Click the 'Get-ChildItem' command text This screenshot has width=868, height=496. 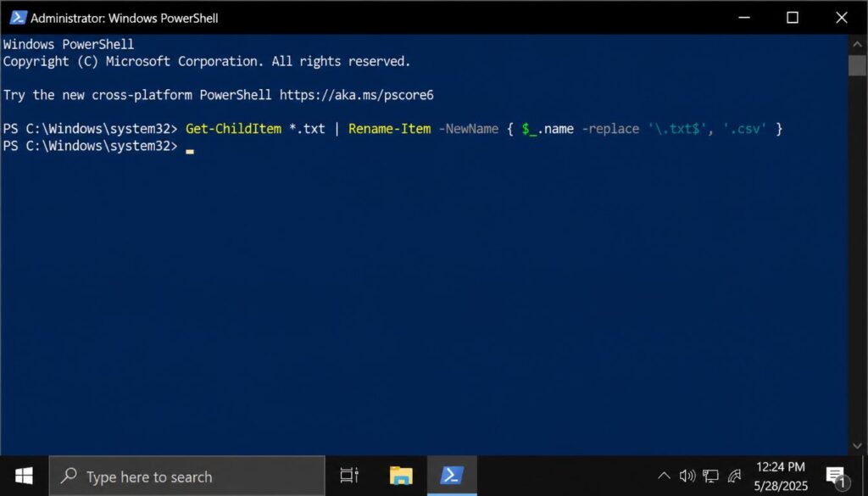tap(233, 129)
